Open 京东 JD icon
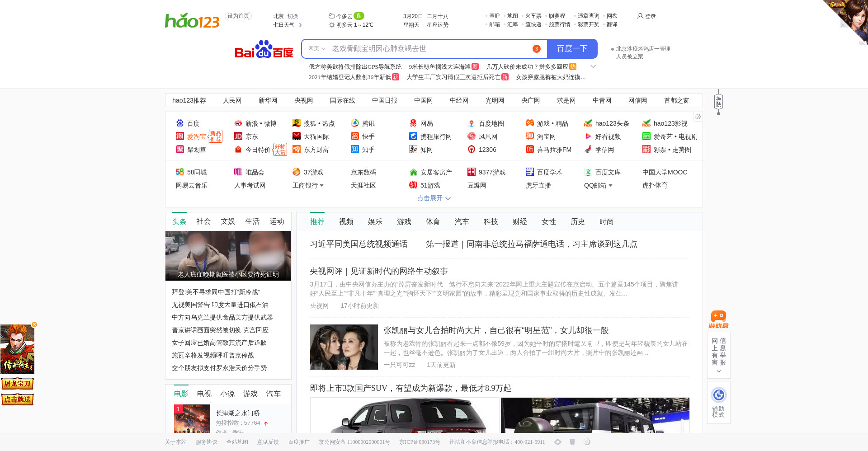868x451 pixels. pos(238,136)
